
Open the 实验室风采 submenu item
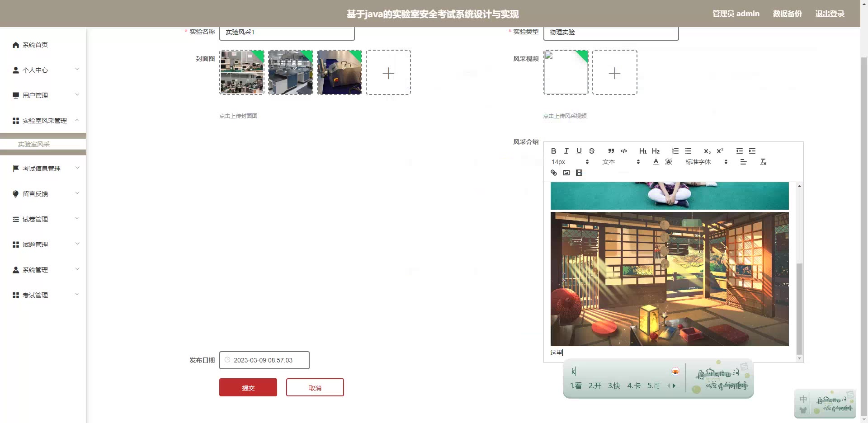[x=43, y=144]
